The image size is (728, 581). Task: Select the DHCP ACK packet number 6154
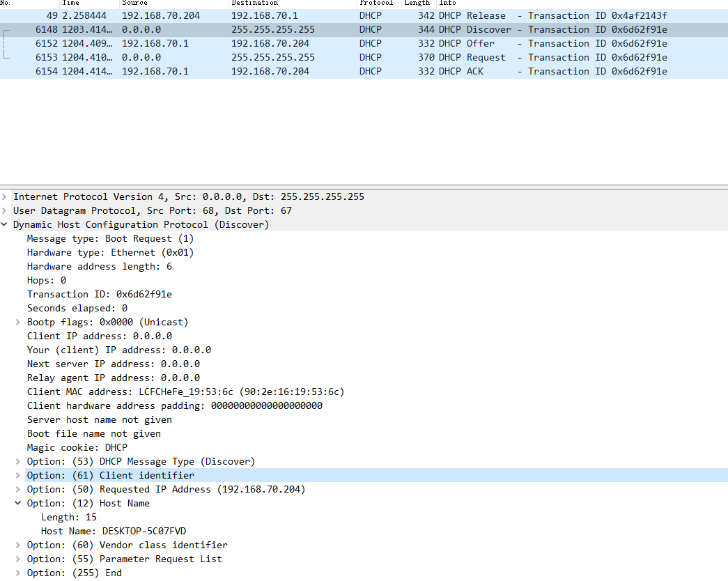pyautogui.click(x=348, y=71)
